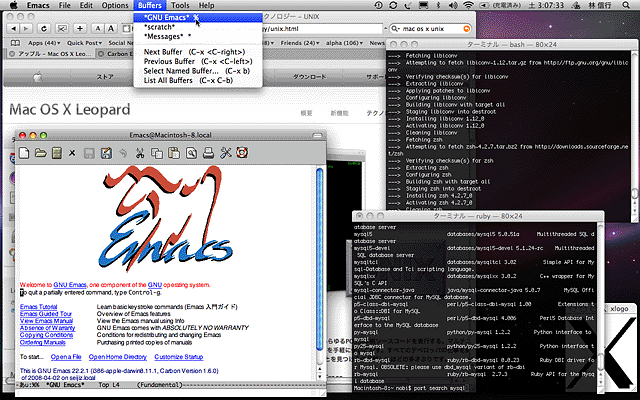Click the Help lifebuoy icon in Emacs toolbar
640x400 pixels.
242,153
